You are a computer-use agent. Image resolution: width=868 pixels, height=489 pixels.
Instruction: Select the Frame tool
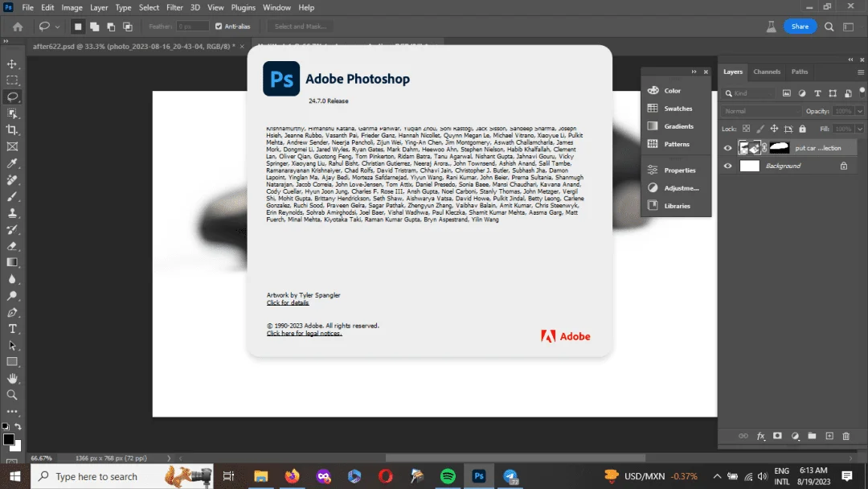[x=12, y=146]
